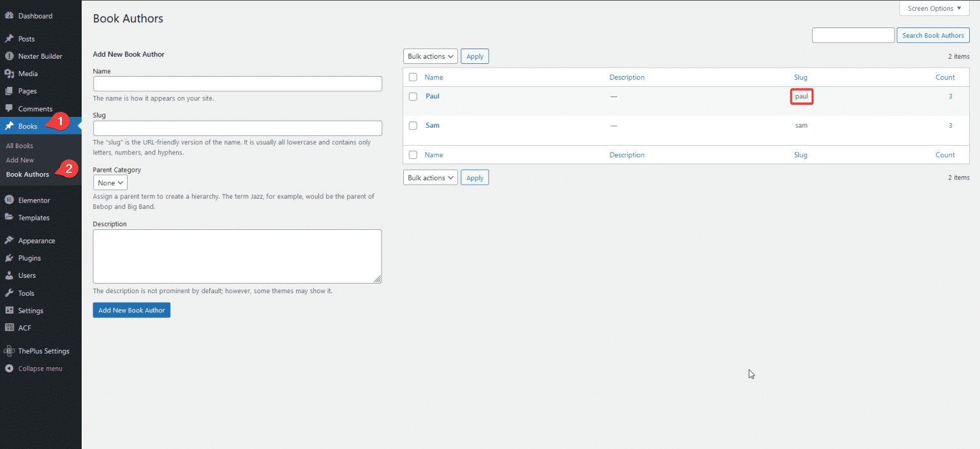This screenshot has height=449, width=980.
Task: Open the top Bulk actions dropdown
Action: tap(430, 56)
